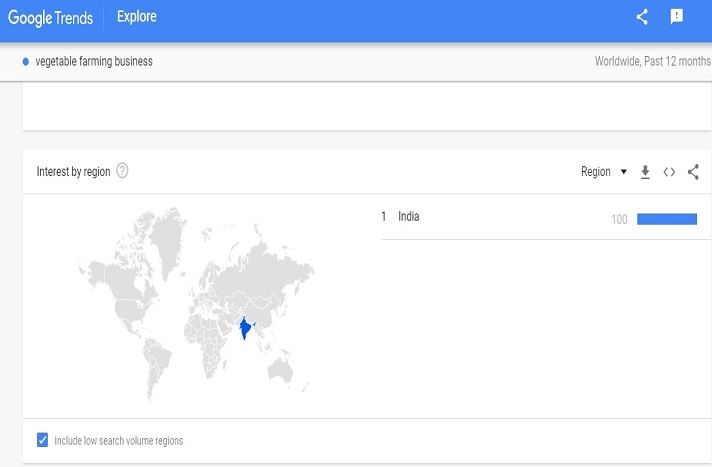Click the Include low search volume regions label

pyautogui.click(x=118, y=441)
